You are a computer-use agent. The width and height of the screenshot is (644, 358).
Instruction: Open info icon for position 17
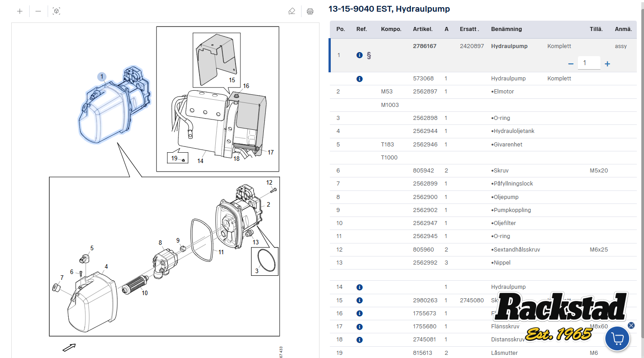[360, 327]
